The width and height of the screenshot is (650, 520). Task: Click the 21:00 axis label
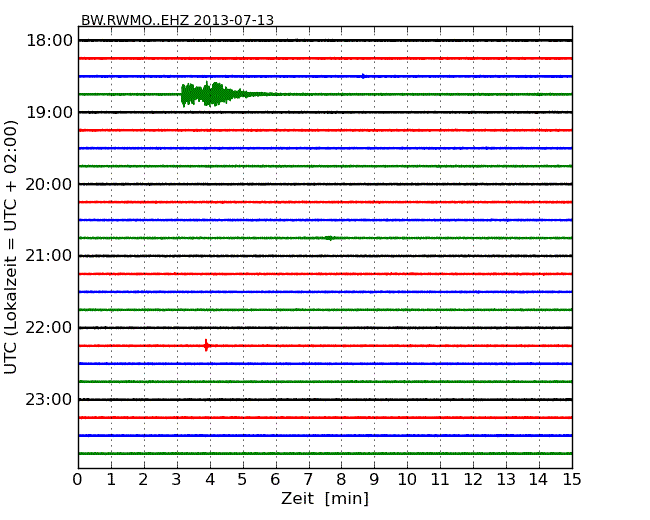tap(49, 256)
